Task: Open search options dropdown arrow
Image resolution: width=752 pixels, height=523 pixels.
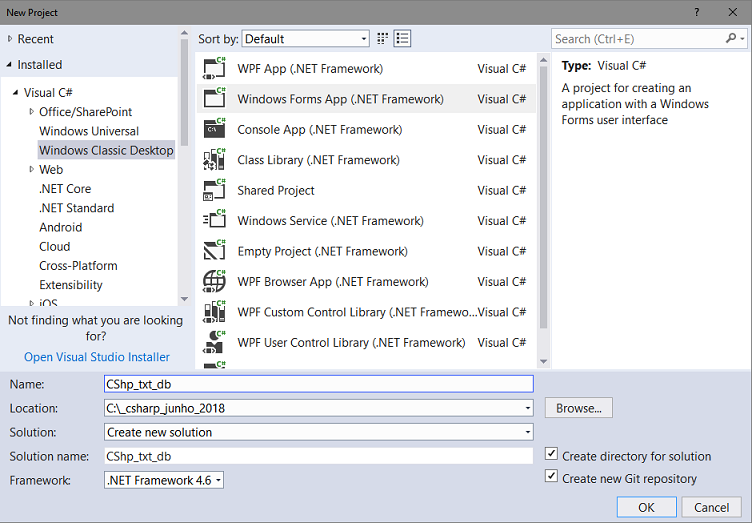Action: [742, 38]
